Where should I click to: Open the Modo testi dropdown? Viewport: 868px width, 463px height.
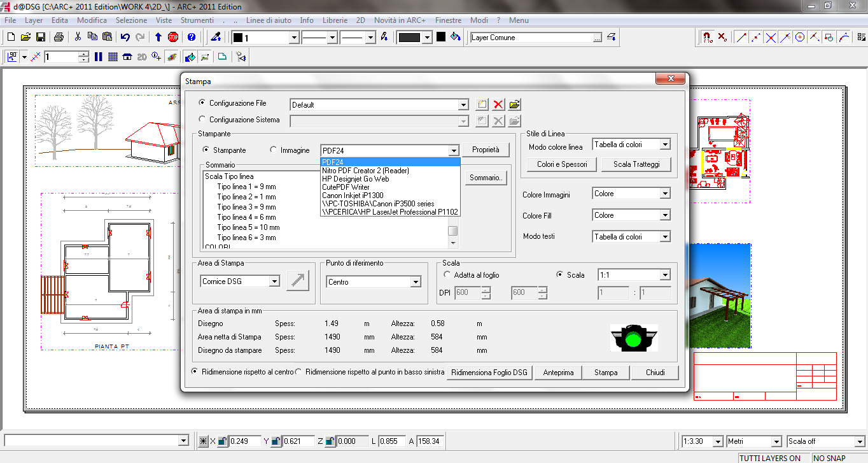[665, 236]
